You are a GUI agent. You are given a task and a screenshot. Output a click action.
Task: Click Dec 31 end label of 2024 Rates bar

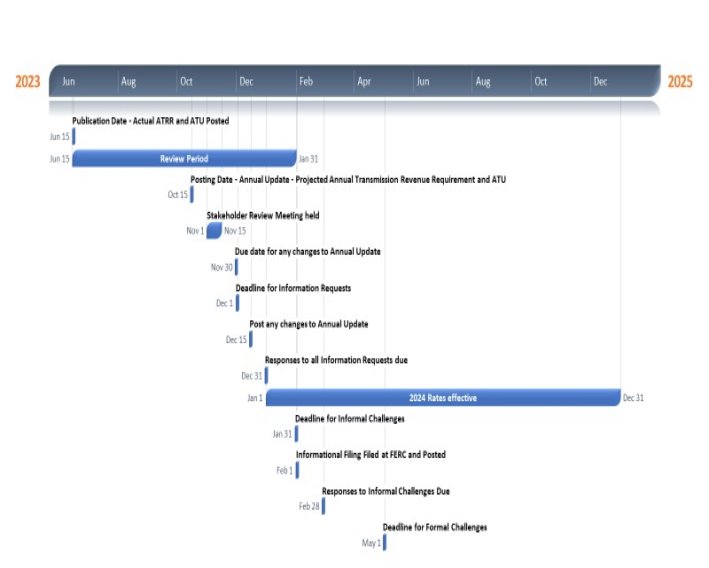pos(633,398)
